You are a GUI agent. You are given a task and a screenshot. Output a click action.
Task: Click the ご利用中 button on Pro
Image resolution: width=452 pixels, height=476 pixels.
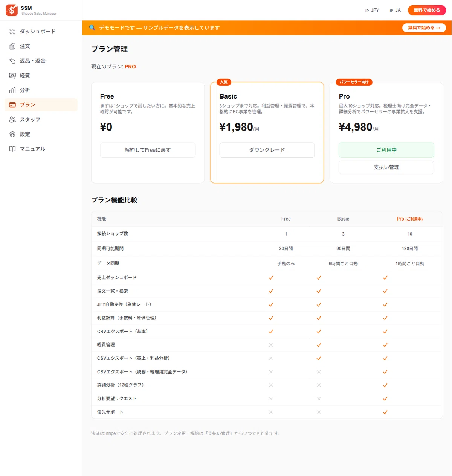386,150
